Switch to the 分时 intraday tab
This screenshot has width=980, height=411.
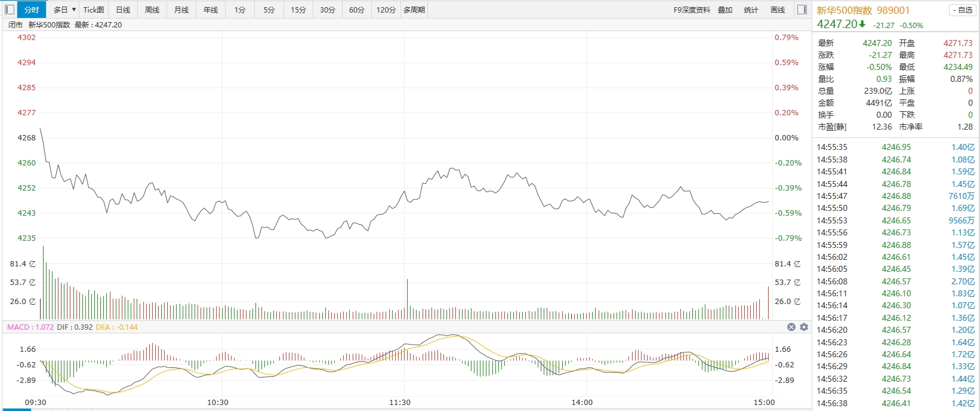click(x=32, y=10)
